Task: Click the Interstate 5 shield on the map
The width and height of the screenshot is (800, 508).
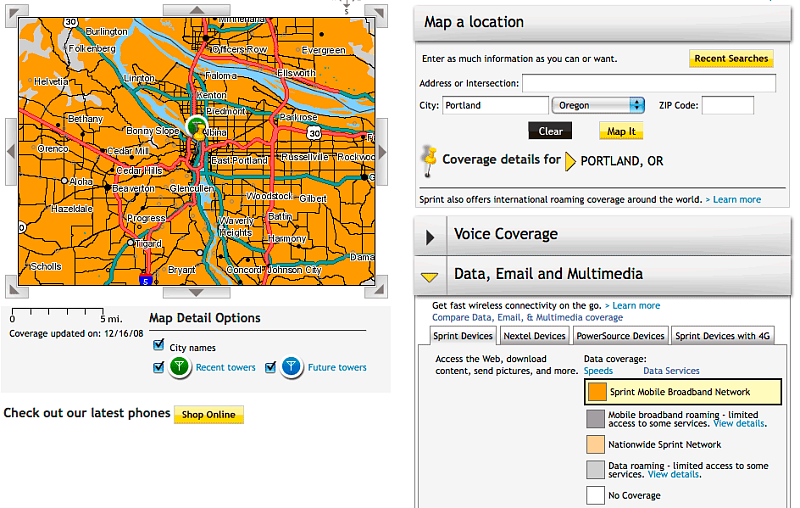Action: (x=145, y=280)
